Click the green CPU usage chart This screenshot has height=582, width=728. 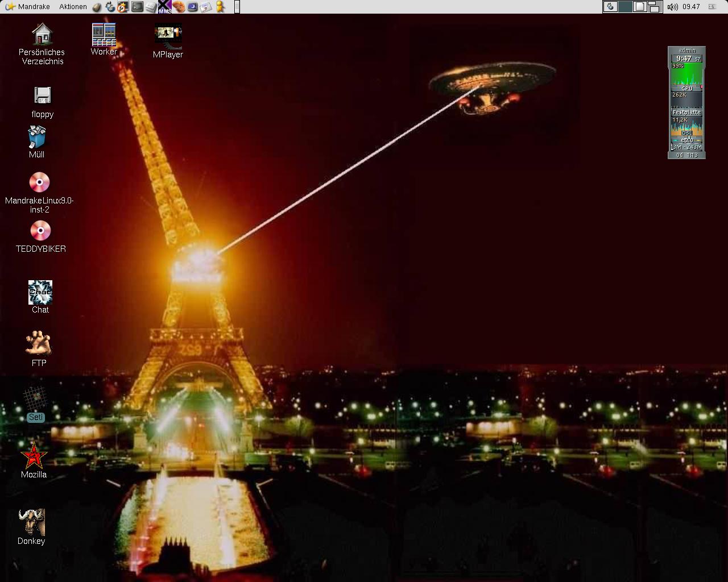pyautogui.click(x=687, y=74)
